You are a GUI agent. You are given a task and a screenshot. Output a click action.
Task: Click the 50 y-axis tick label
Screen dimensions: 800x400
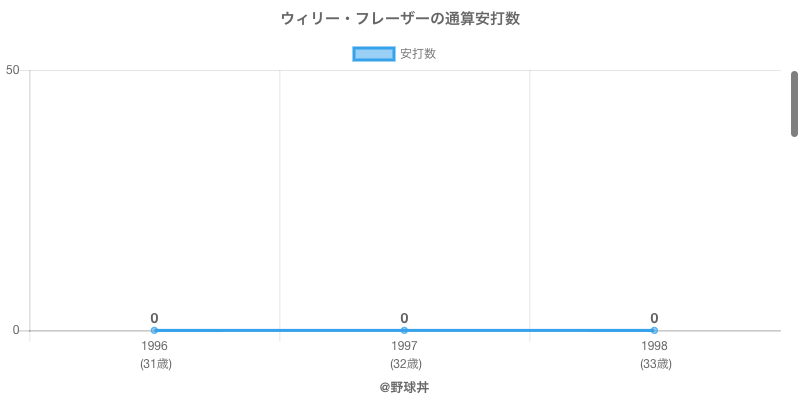[13, 70]
